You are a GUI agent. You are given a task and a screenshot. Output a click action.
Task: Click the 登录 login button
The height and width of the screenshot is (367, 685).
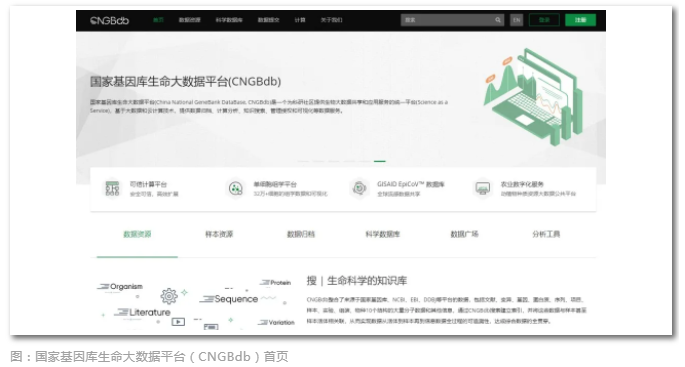coord(544,20)
